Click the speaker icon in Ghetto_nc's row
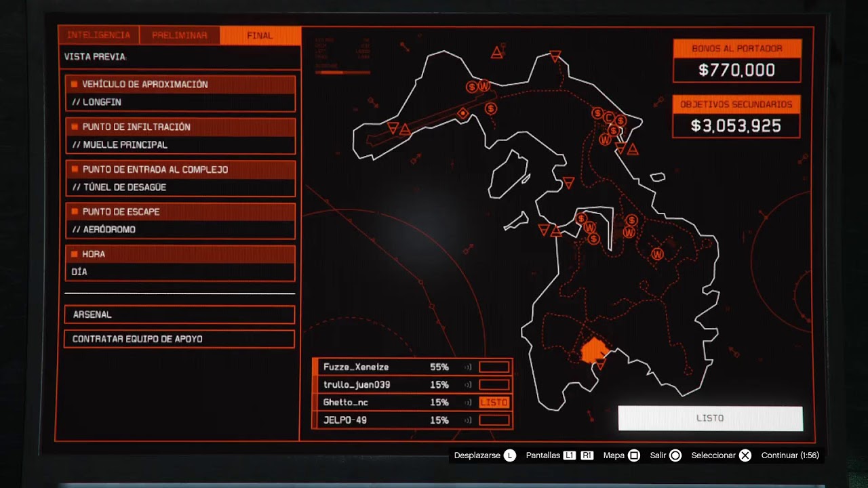 click(468, 403)
